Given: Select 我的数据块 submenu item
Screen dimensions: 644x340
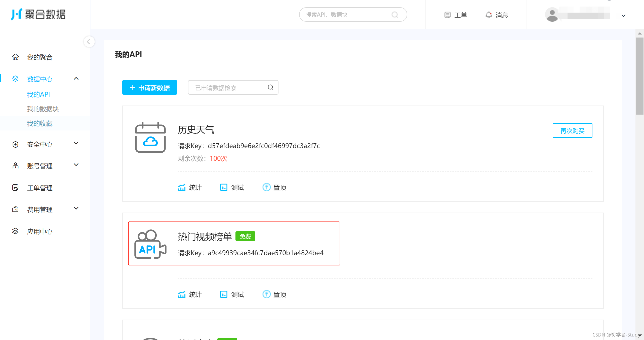Looking at the screenshot, I should coord(43,109).
